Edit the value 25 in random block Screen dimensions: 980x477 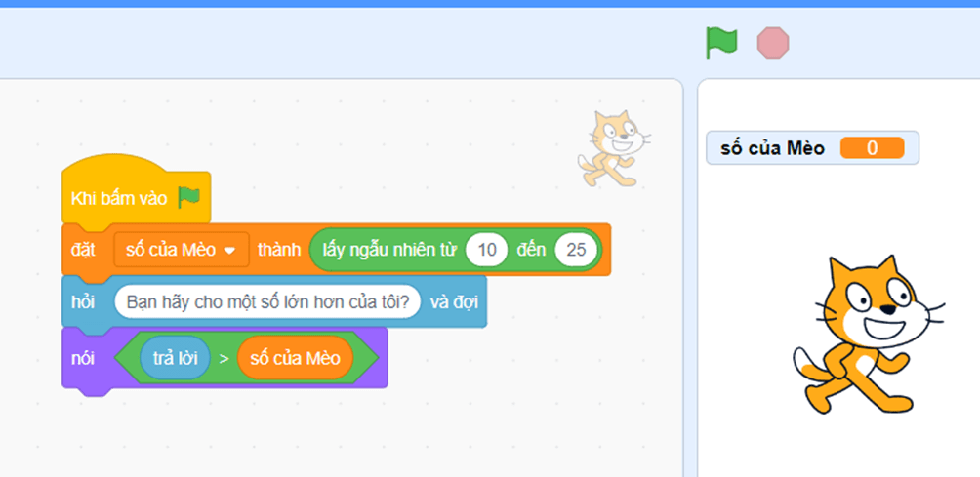coord(576,250)
